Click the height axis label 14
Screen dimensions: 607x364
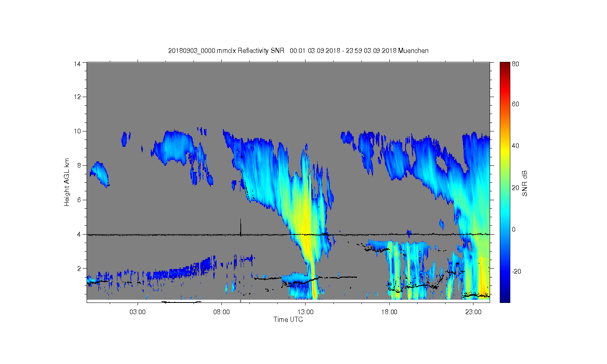click(x=77, y=63)
